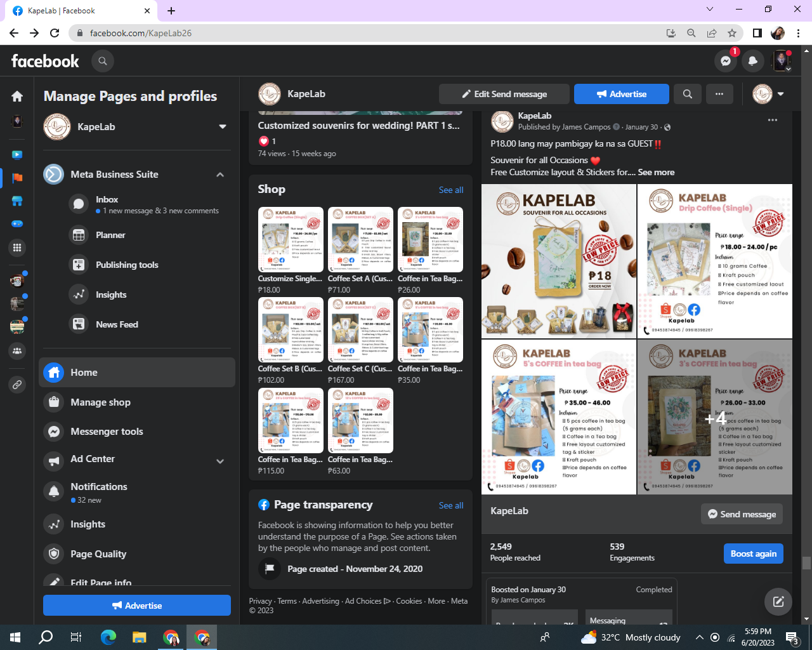812x650 pixels.
Task: Click the Facebook search magnifier beside logo
Action: pyautogui.click(x=103, y=61)
